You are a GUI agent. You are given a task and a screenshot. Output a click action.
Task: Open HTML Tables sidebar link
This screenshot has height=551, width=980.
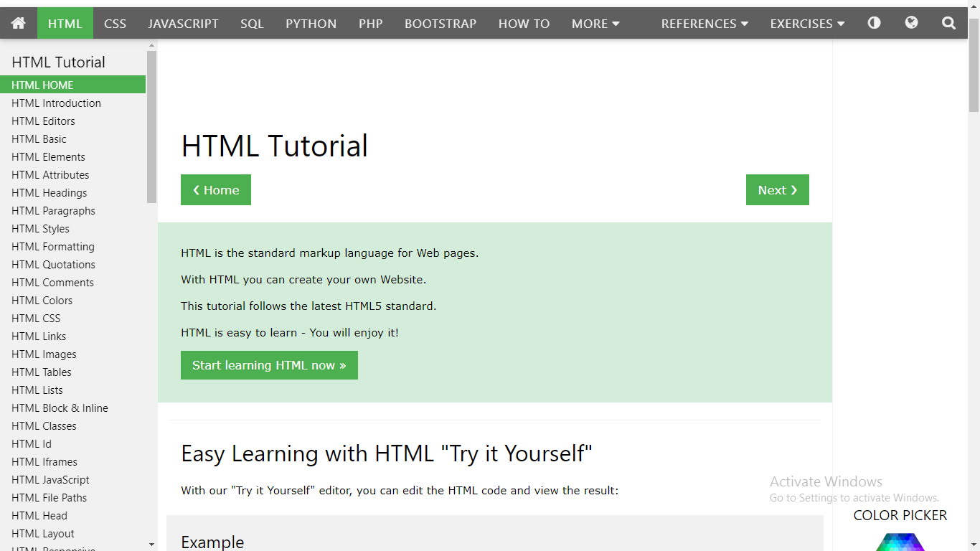[x=72, y=372]
